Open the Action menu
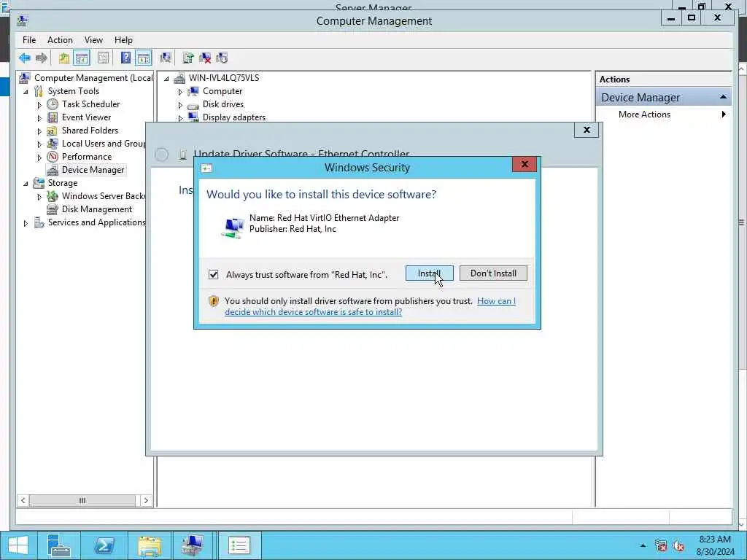 coord(60,40)
